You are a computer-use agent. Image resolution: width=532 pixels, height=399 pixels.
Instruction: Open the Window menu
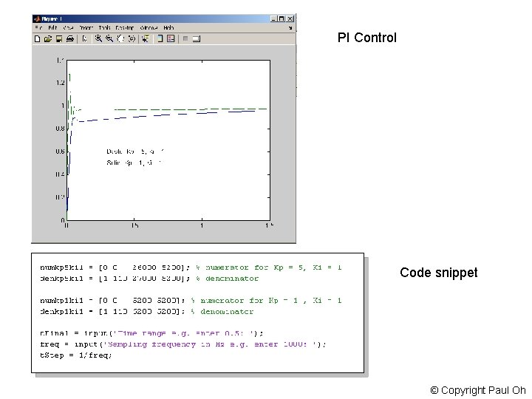coord(149,28)
